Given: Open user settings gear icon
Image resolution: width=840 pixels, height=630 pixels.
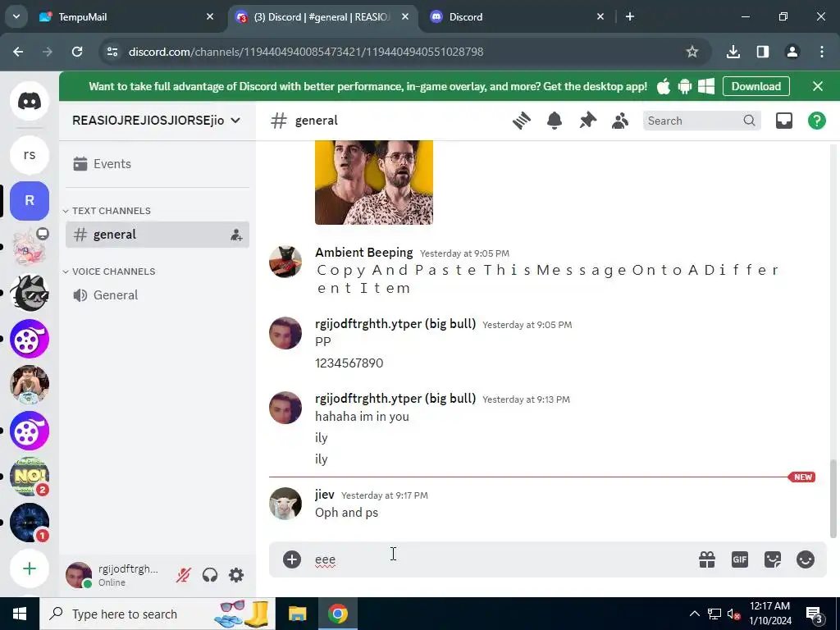Looking at the screenshot, I should (x=236, y=575).
